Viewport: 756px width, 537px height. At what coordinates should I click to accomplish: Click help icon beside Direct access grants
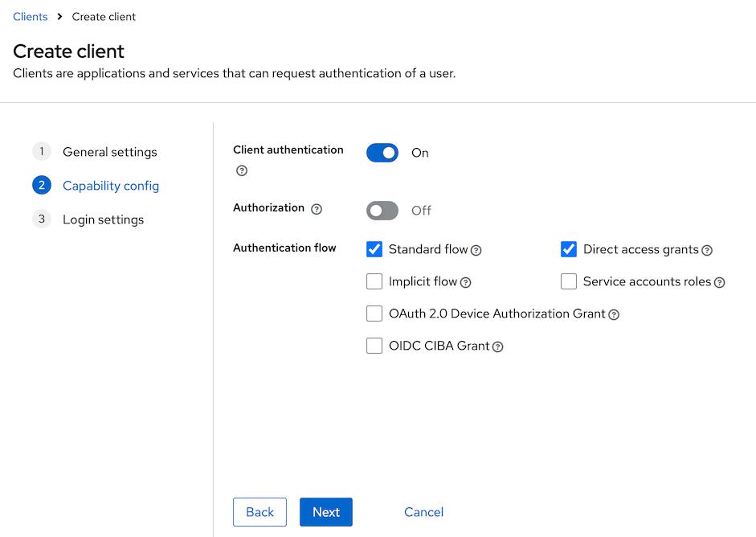tap(707, 250)
